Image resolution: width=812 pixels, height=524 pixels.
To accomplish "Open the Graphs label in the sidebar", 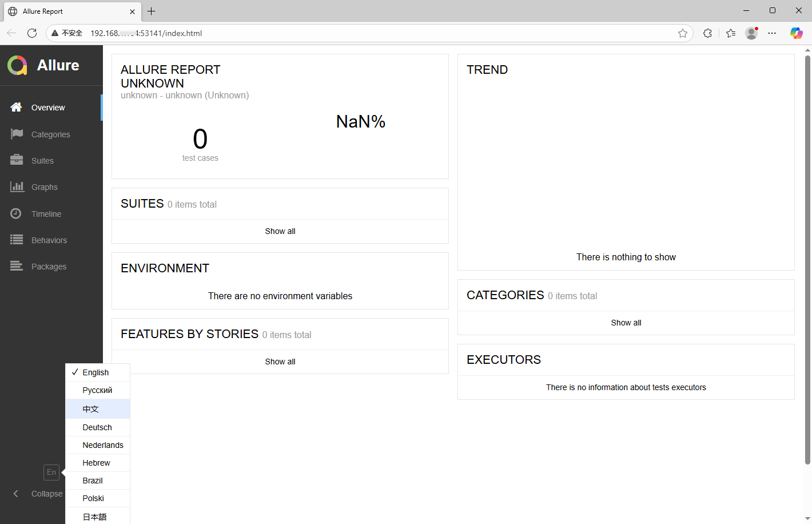I will point(45,187).
